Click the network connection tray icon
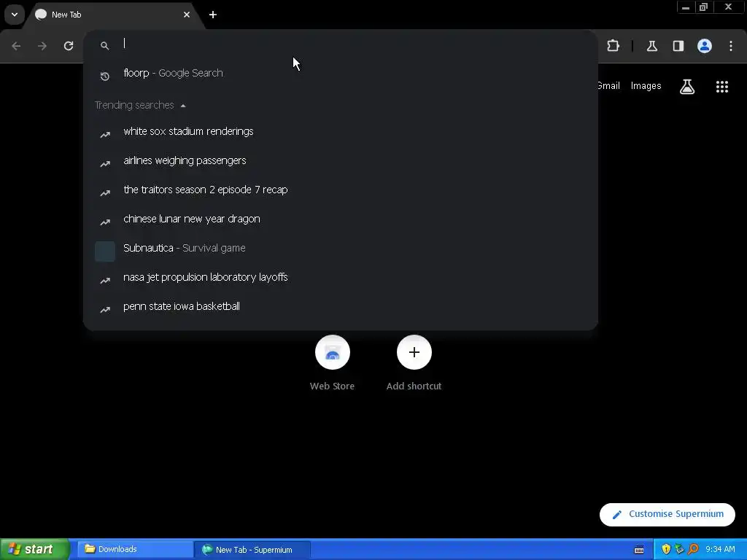 [x=679, y=549]
